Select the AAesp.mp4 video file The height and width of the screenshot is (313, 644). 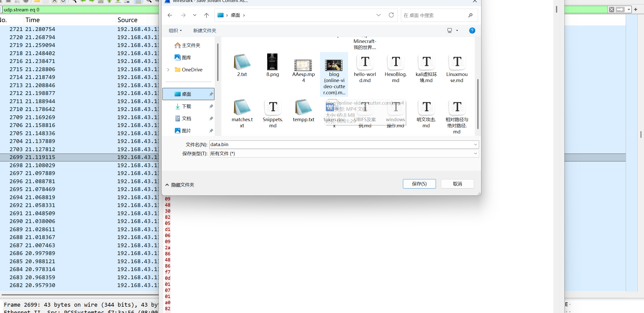coord(303,66)
